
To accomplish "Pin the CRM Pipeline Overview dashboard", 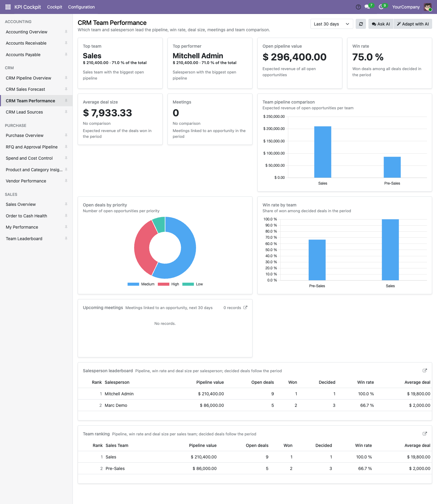I will tap(66, 78).
